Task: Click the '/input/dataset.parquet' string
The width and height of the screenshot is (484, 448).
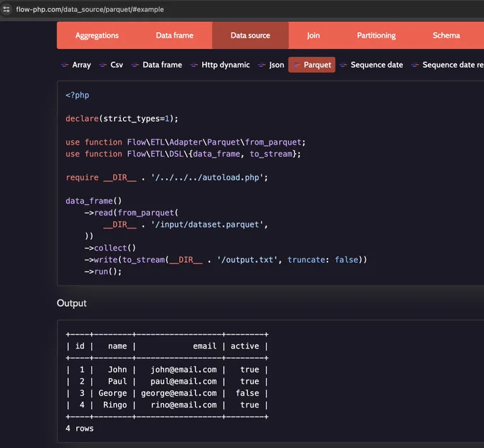Action: (207, 224)
